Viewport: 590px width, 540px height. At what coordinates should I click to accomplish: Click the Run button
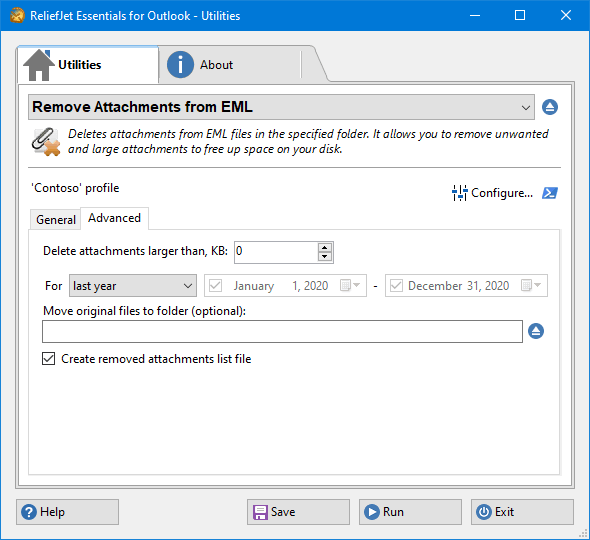click(x=410, y=512)
